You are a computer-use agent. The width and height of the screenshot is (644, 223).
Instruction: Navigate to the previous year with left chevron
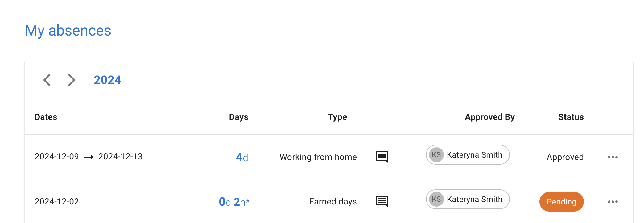[x=47, y=80]
